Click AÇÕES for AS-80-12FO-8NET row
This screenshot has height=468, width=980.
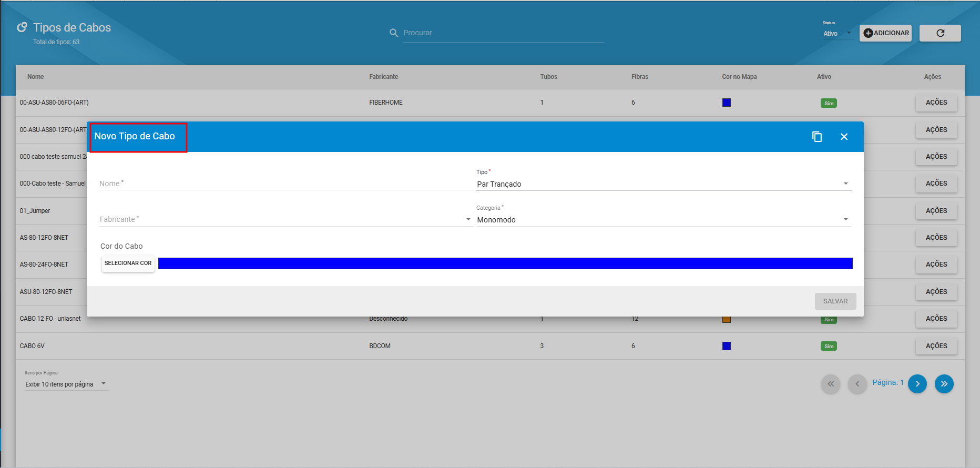tap(936, 238)
